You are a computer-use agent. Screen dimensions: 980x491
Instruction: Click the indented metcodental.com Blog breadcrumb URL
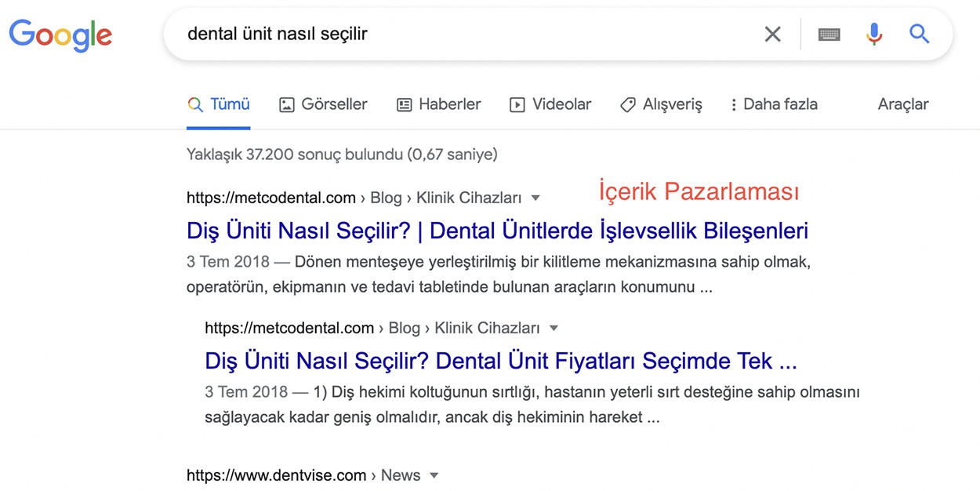point(372,328)
